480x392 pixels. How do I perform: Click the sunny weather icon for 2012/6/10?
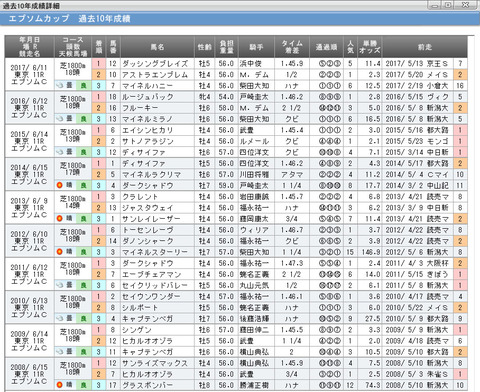coord(60,252)
